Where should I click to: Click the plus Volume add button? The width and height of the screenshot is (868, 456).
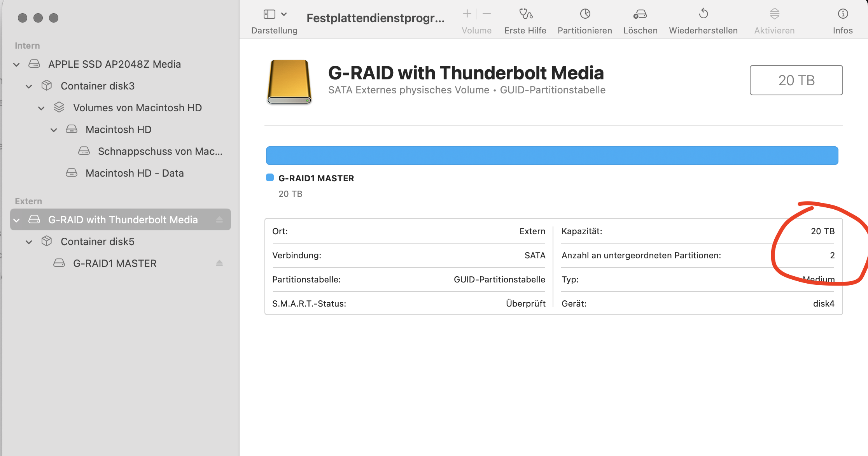[467, 14]
